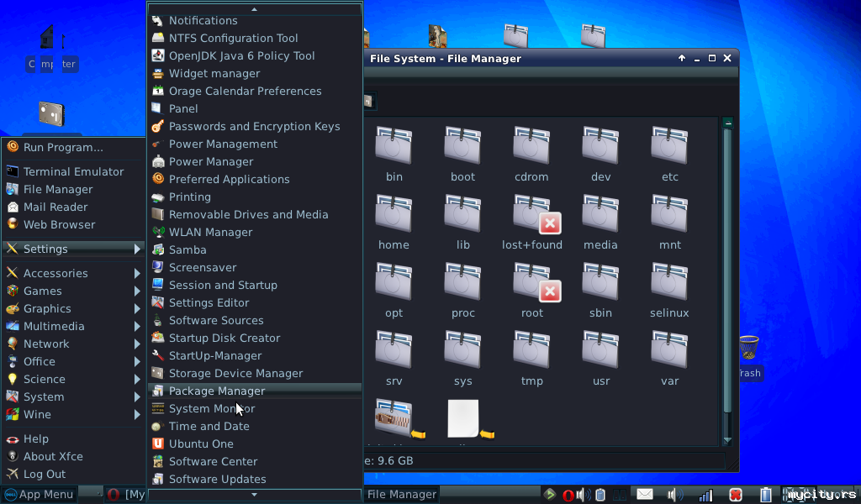861x504 pixels.
Task: Click the Terminal Emulator icon
Action: point(13,171)
